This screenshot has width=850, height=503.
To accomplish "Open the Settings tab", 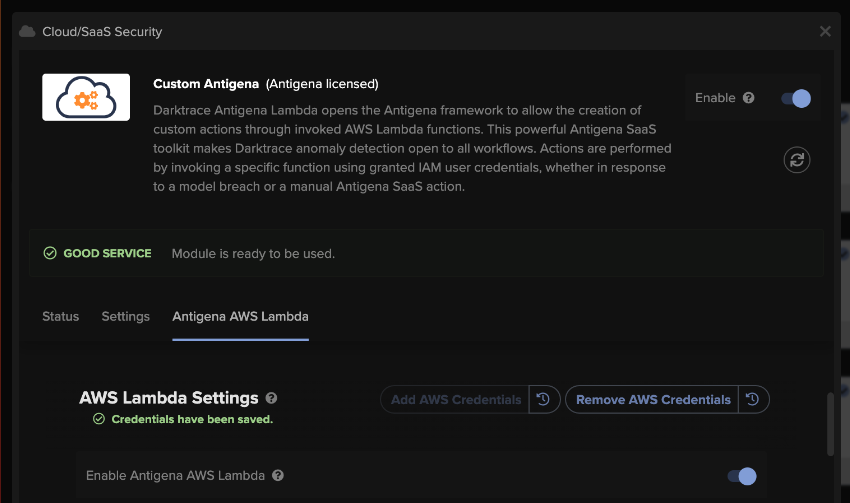I will point(126,317).
